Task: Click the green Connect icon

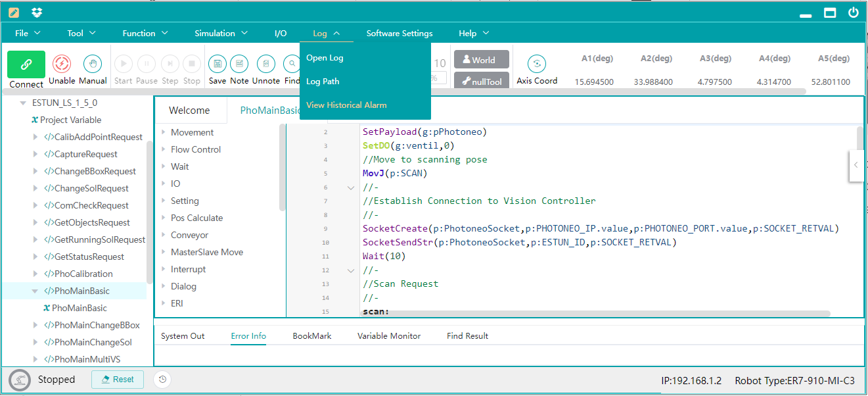Action: click(26, 64)
